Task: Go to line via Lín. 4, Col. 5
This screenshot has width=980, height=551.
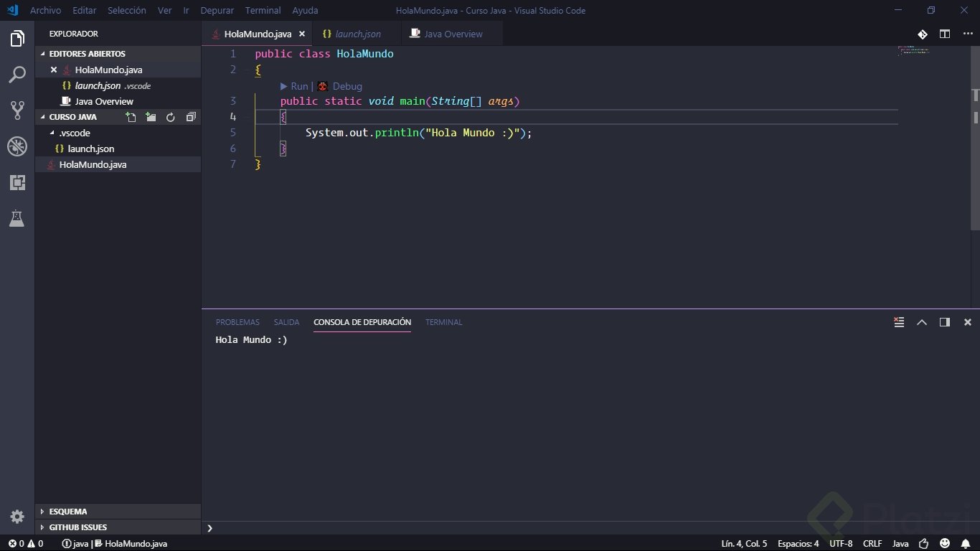Action: 743,544
